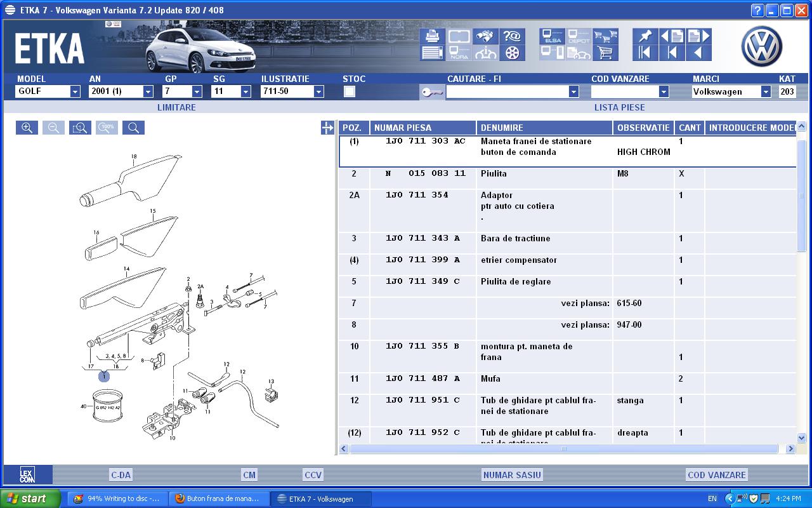The height and width of the screenshot is (508, 812).
Task: Expand the AN dropdown showing 2001 (1)
Action: click(148, 91)
